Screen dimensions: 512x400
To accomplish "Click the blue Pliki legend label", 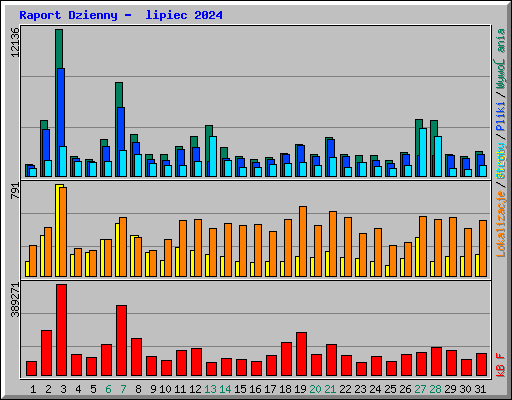I will click(500, 116).
